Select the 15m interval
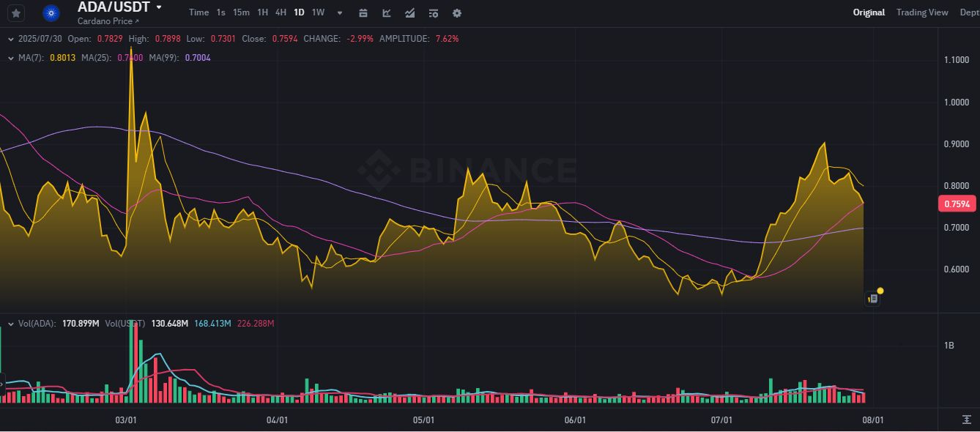 (241, 12)
